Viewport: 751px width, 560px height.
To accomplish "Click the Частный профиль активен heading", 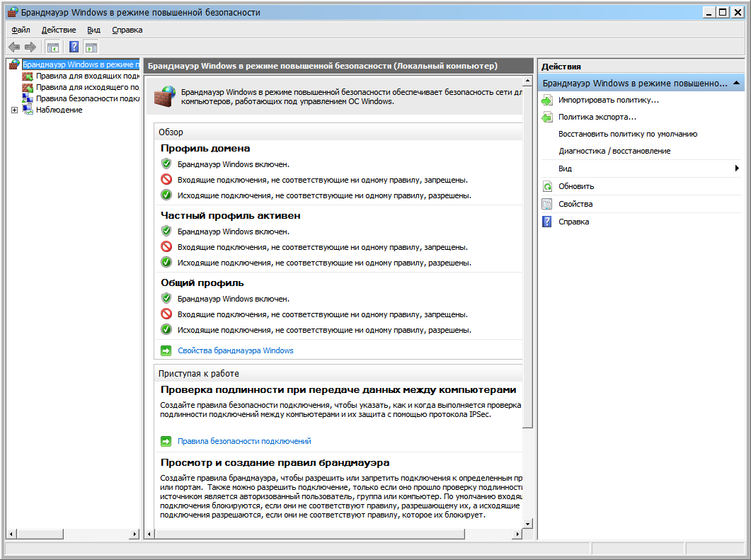I will (x=230, y=215).
